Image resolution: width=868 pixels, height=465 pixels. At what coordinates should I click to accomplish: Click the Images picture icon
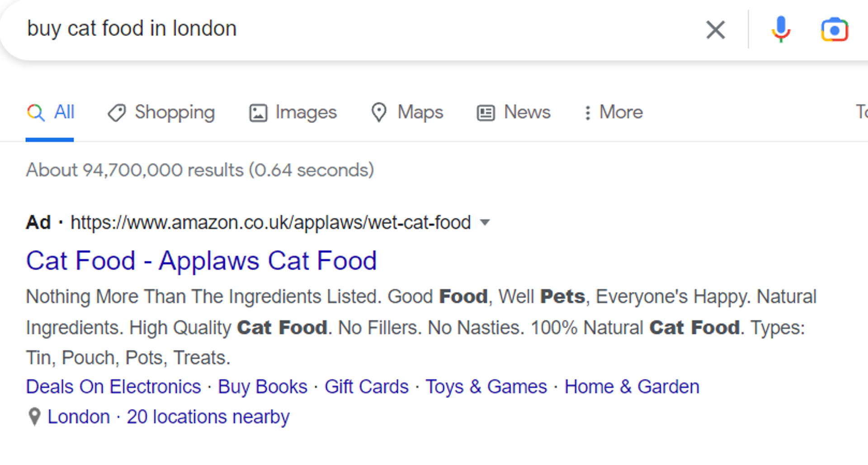pyautogui.click(x=258, y=113)
